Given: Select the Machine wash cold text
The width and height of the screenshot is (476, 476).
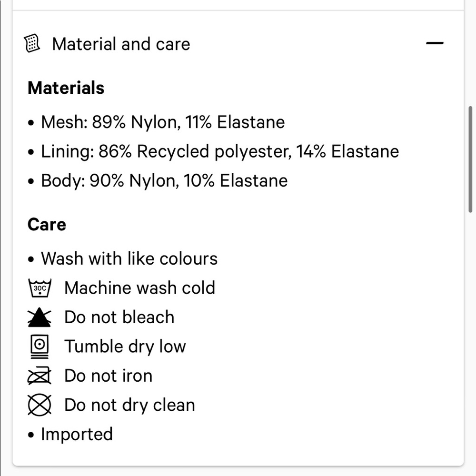Looking at the screenshot, I should pyautogui.click(x=139, y=288).
